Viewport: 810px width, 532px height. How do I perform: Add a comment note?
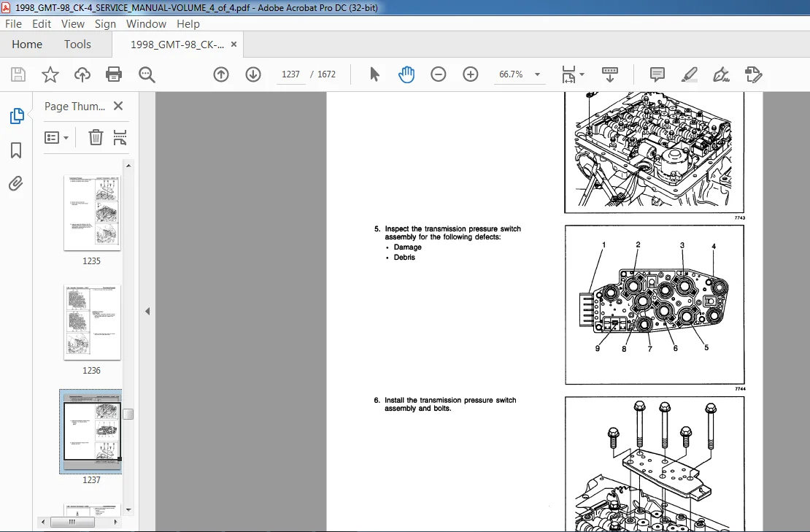(657, 74)
